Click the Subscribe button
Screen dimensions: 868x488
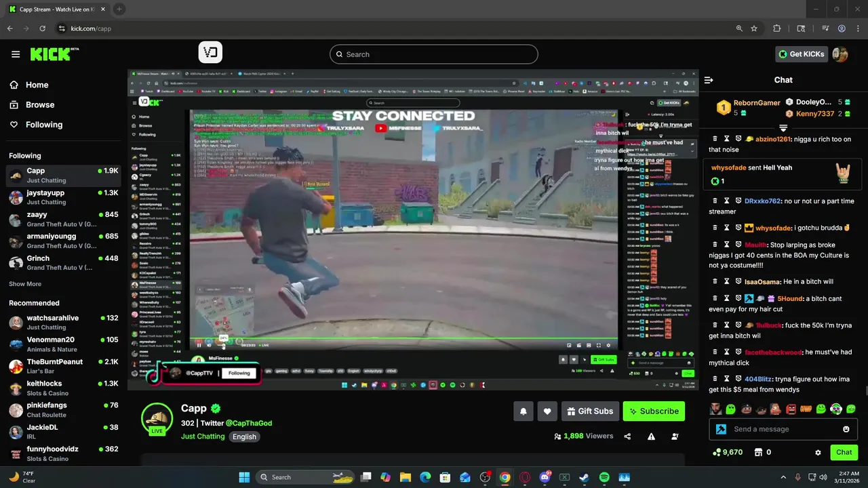[x=654, y=411]
